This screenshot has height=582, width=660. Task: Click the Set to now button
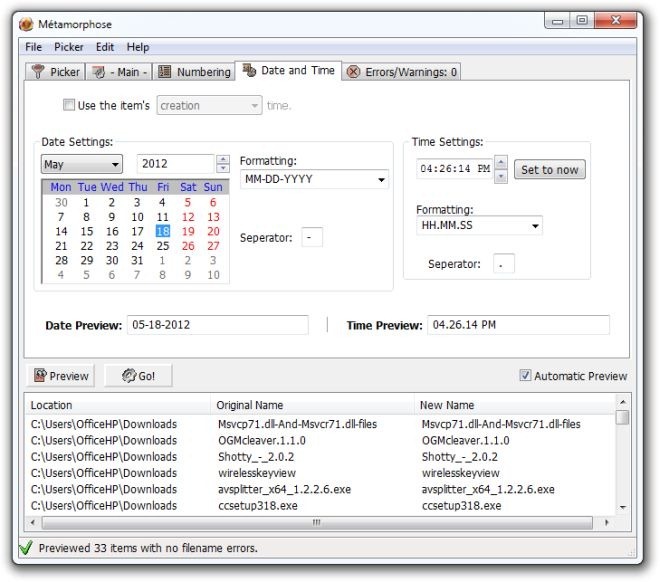coord(549,170)
